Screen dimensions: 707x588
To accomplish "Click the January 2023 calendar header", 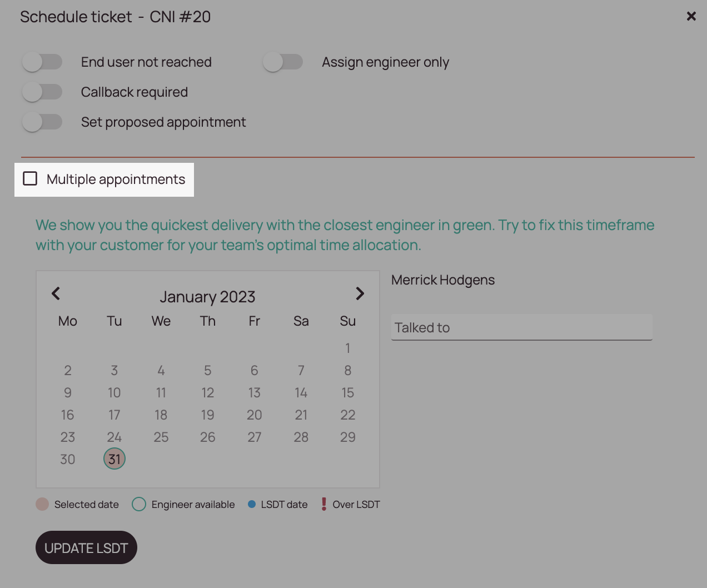I will tap(207, 297).
